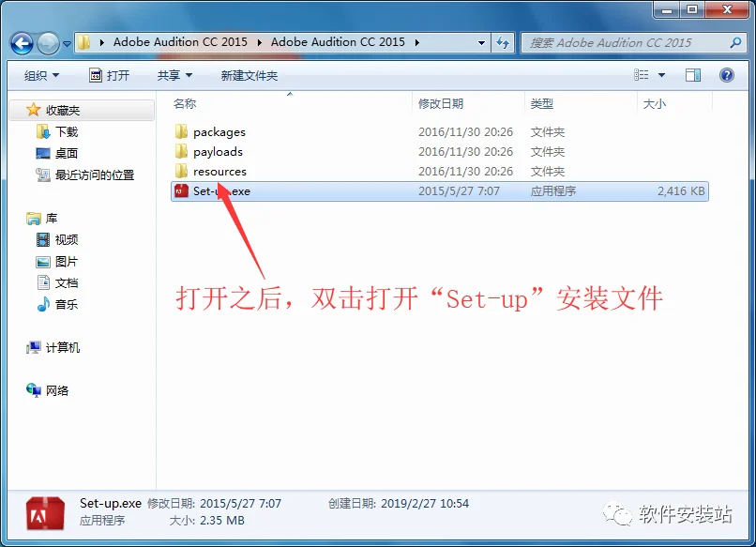The image size is (756, 547).
Task: Click the Forward navigation arrow
Action: click(48, 43)
